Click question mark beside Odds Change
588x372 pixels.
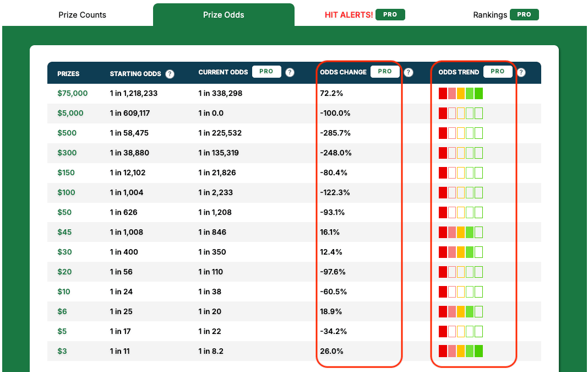pos(409,72)
